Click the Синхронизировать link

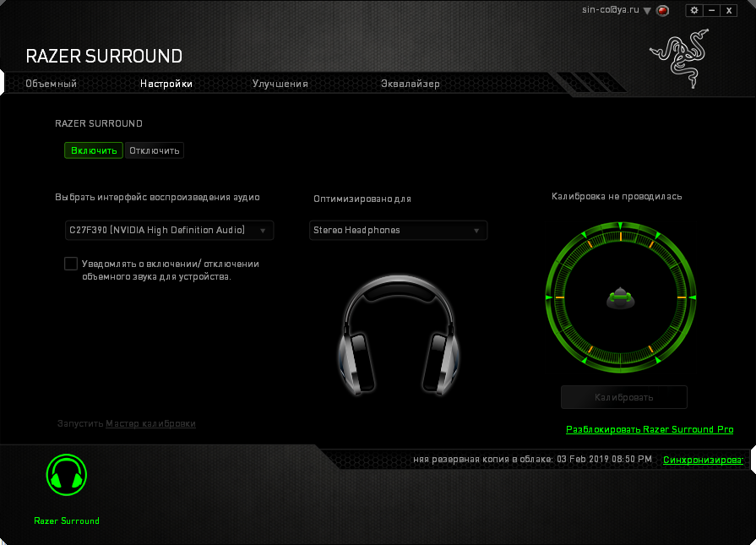(703, 460)
